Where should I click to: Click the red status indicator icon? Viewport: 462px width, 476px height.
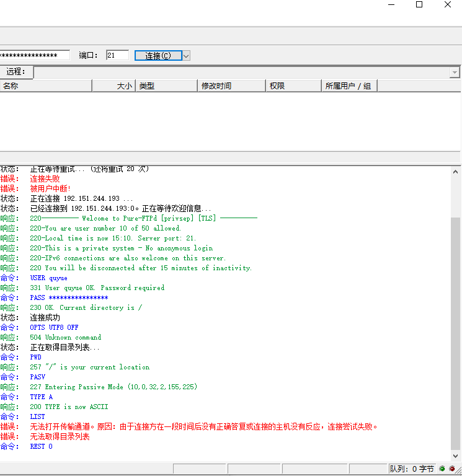pyautogui.click(x=452, y=469)
